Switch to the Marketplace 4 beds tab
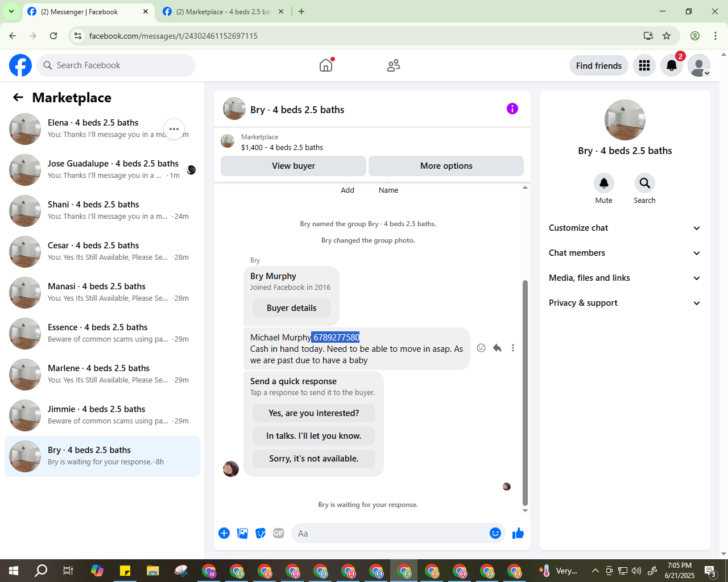The width and height of the screenshot is (728, 582). [x=223, y=11]
